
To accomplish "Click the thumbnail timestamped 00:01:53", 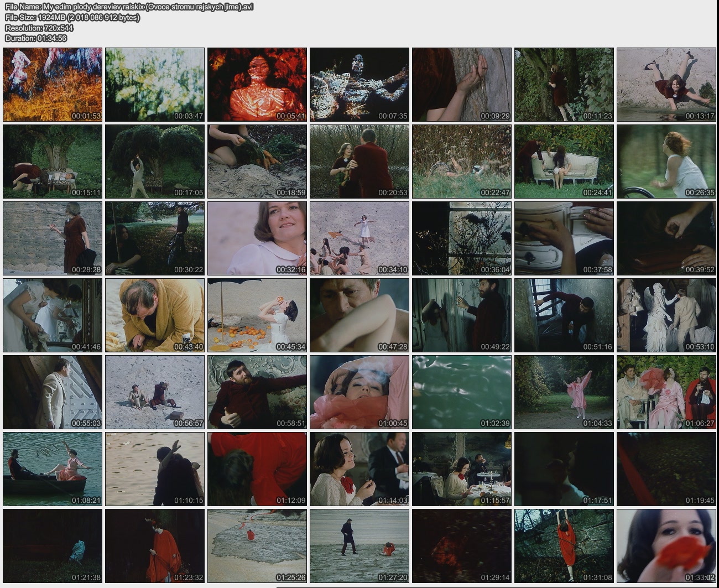I will click(x=53, y=85).
